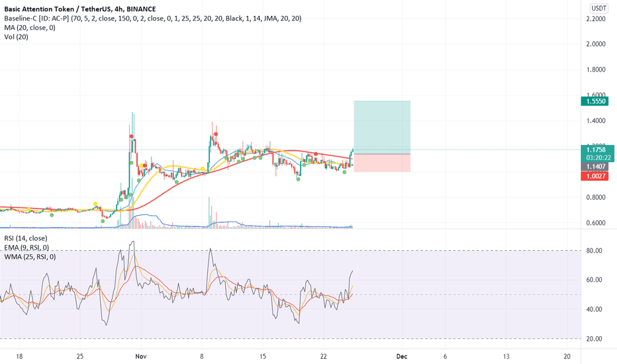Screen dimensions: 617x364
Task: Click the Dec date label on time axis
Action: click(402, 357)
